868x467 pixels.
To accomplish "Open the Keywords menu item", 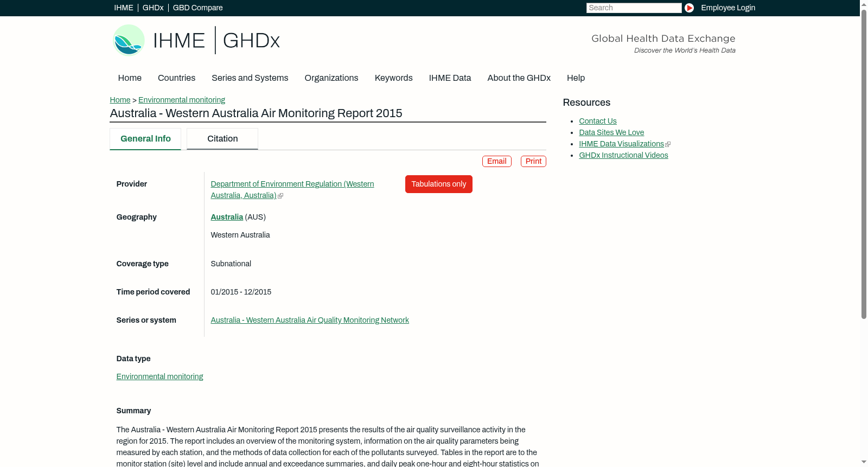I will pyautogui.click(x=393, y=78).
